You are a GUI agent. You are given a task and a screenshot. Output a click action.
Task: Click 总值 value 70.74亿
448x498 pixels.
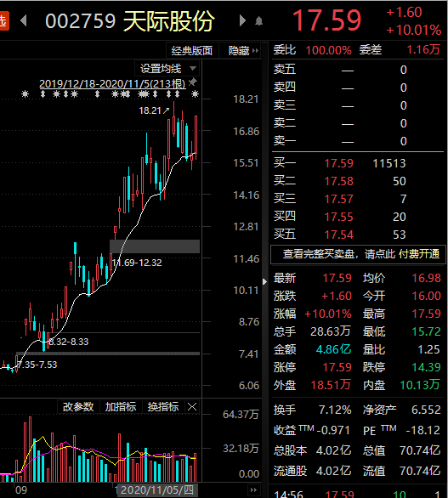420,450
